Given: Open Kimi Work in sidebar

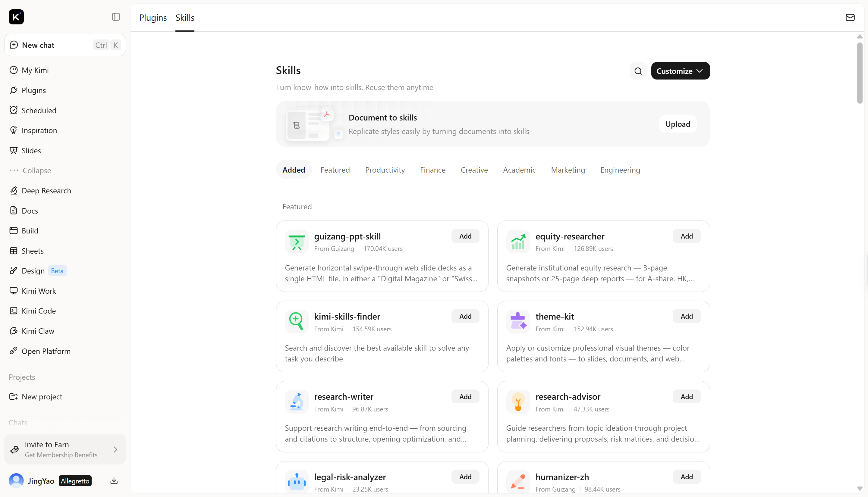Looking at the screenshot, I should click(x=65, y=291).
